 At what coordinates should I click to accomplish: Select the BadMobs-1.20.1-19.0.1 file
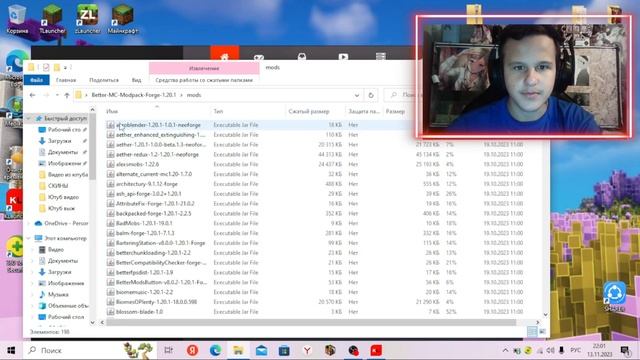[x=144, y=223]
